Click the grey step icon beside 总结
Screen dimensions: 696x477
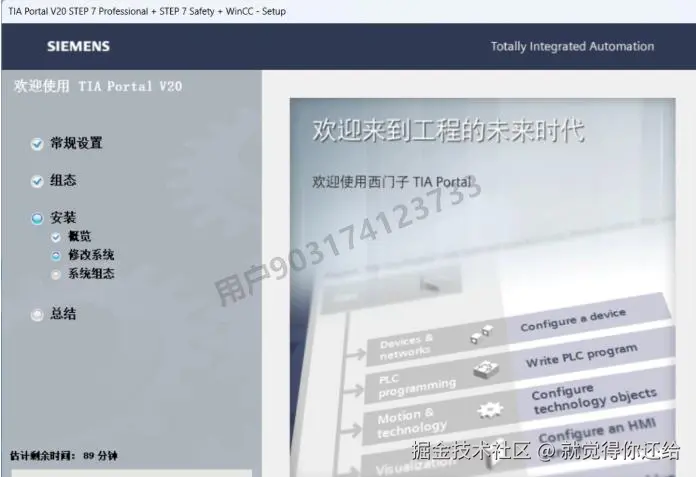click(37, 315)
